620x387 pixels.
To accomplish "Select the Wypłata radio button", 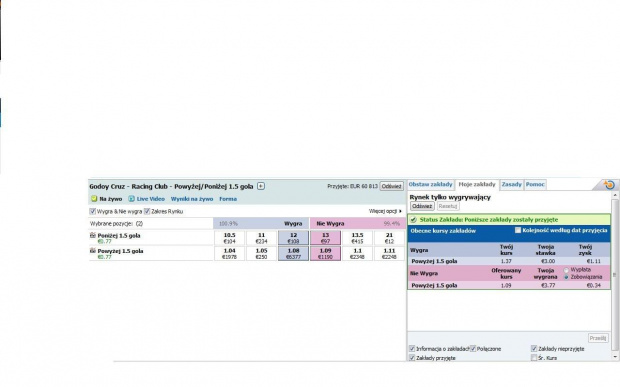I will [566, 270].
